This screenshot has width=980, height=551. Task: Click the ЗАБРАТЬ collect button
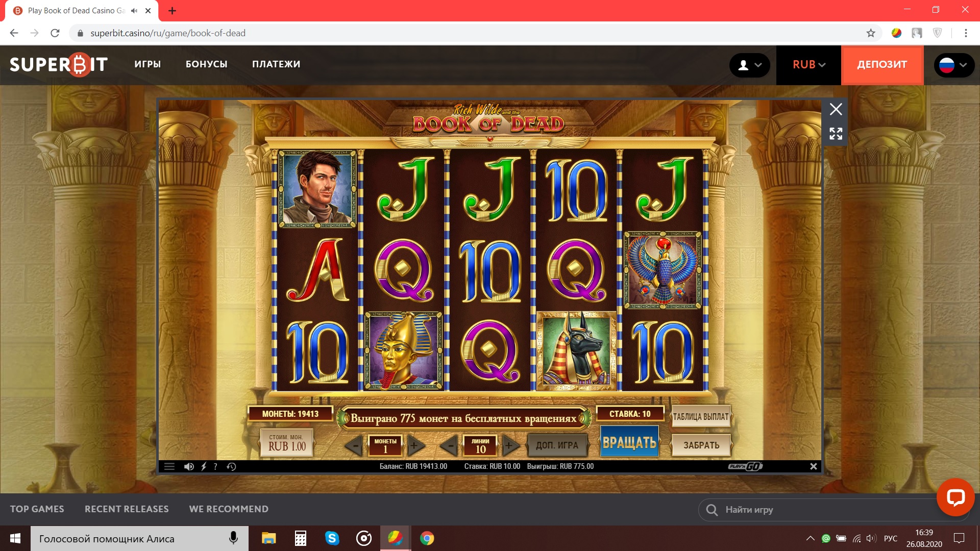point(701,445)
